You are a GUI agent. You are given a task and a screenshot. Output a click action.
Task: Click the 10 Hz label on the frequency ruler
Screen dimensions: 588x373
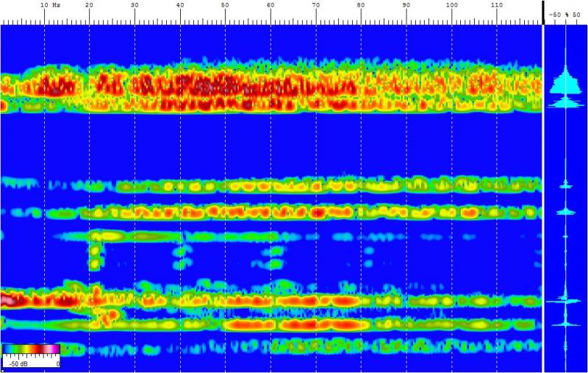[x=50, y=5]
